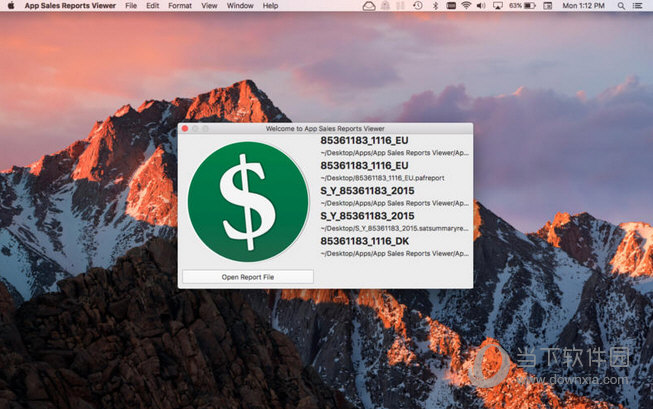The height and width of the screenshot is (409, 653).
Task: Click the 63% battery indicator
Action: point(522,6)
